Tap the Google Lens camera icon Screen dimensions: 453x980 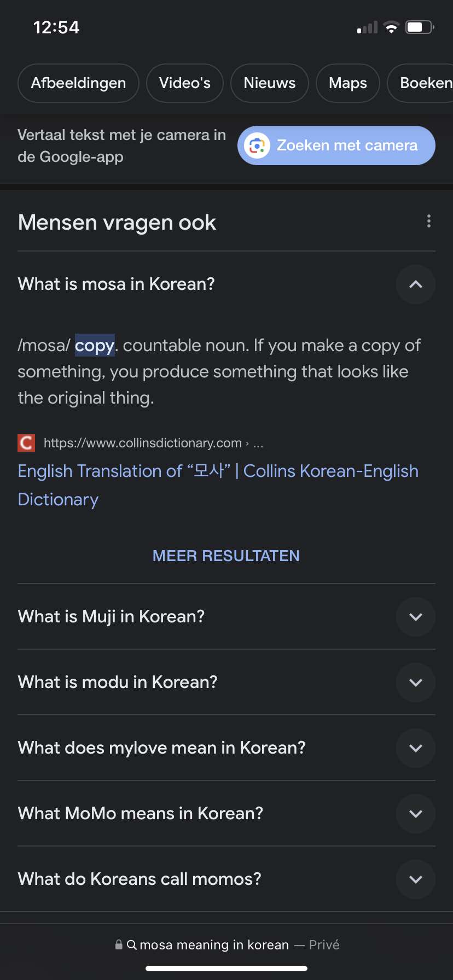[257, 145]
